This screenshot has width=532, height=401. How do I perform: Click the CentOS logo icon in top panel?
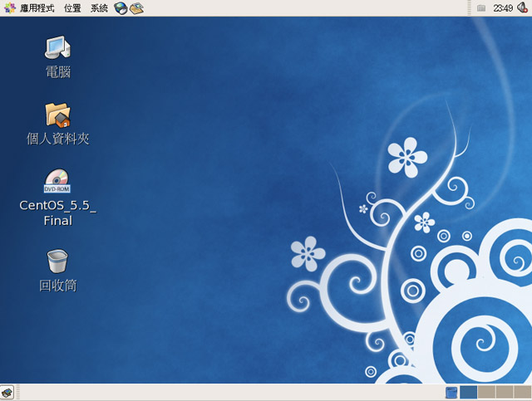pos(10,8)
